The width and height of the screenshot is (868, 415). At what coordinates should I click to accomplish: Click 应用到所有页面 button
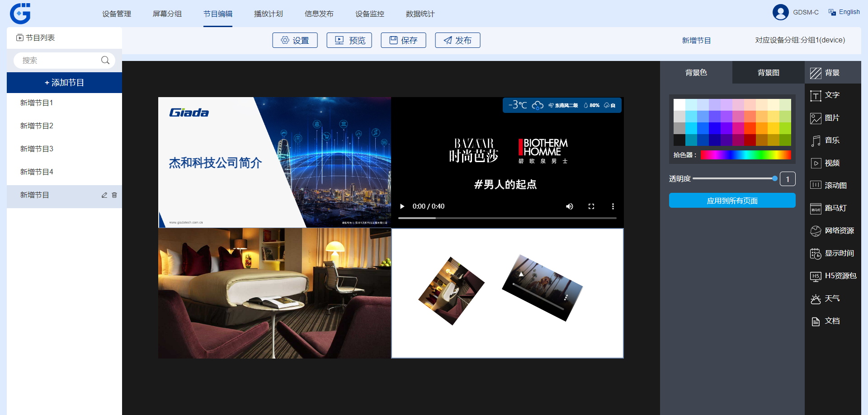point(732,201)
